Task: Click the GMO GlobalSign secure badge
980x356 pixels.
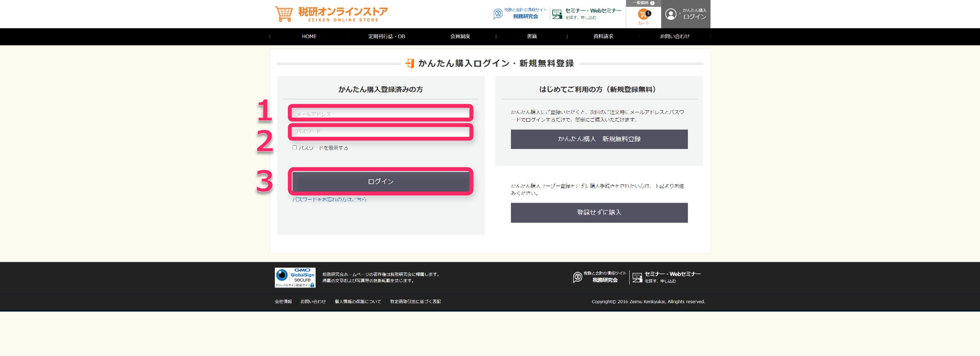Action: [x=295, y=277]
